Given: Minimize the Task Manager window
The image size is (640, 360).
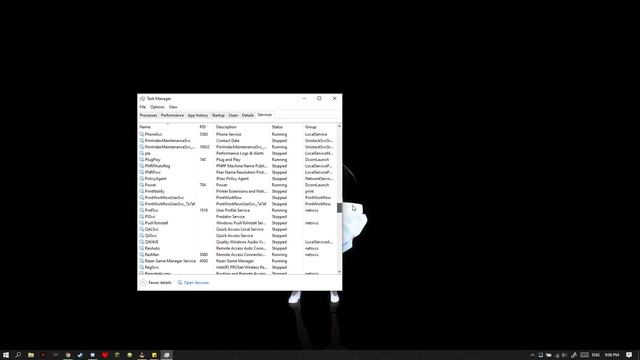Looking at the screenshot, I should tap(304, 98).
